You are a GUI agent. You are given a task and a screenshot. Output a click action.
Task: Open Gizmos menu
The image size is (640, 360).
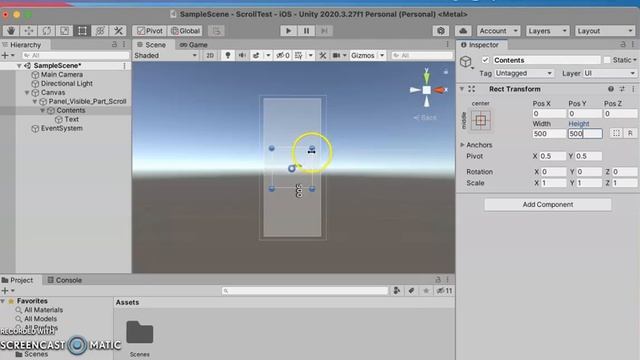click(x=362, y=55)
